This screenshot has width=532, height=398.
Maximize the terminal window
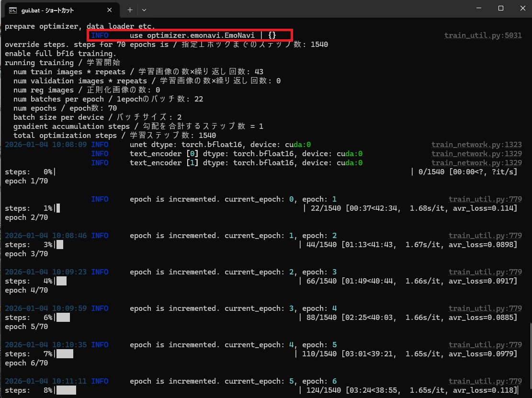pos(500,9)
